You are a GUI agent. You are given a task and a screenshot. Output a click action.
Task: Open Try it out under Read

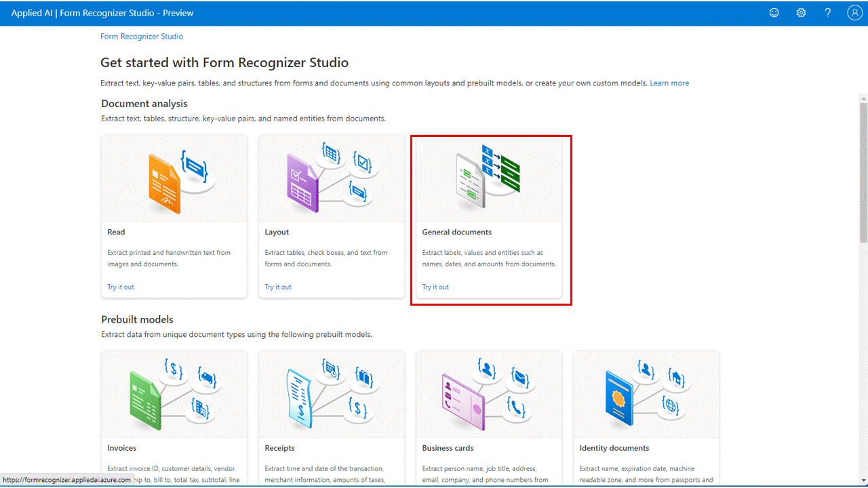pos(120,287)
